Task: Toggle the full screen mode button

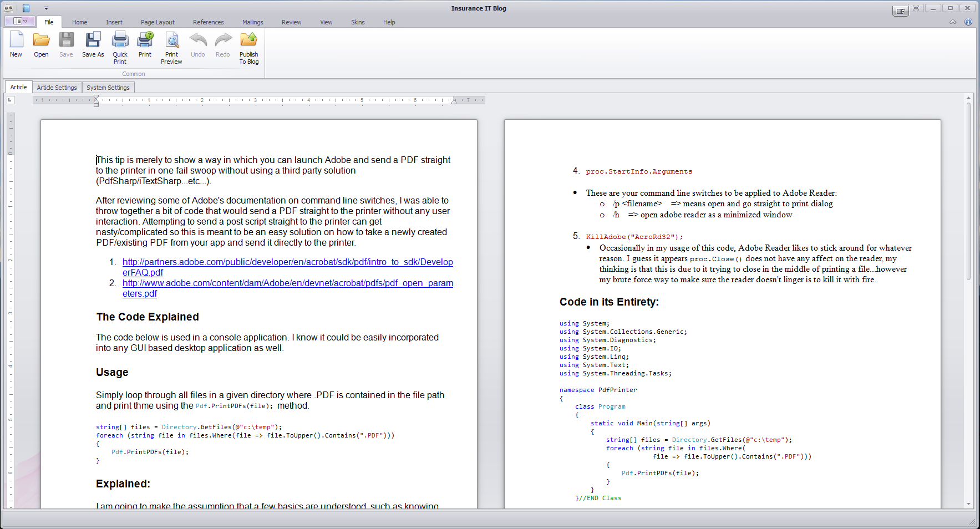Action: pyautogui.click(x=916, y=8)
